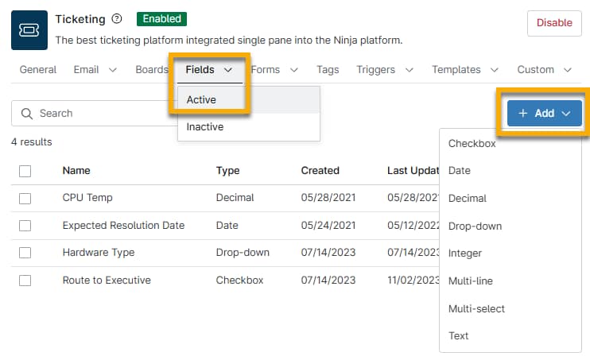Select Drop-down from the Add menu
Viewport: 590px width, 364px height.
475,226
